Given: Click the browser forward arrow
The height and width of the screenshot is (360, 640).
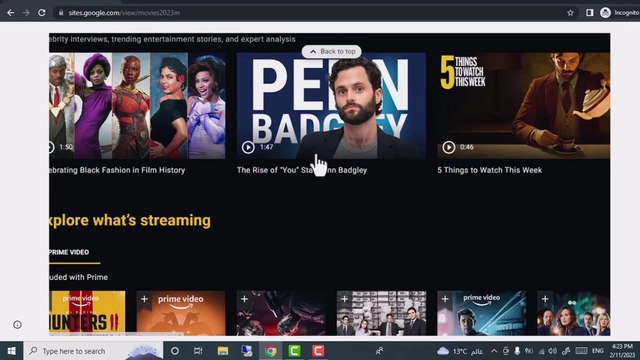Looking at the screenshot, I should [x=26, y=13].
